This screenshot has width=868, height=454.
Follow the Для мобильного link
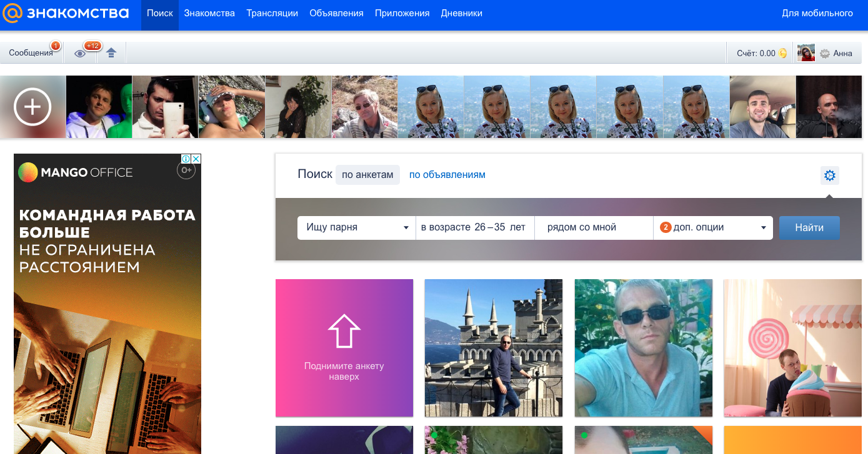coord(817,13)
